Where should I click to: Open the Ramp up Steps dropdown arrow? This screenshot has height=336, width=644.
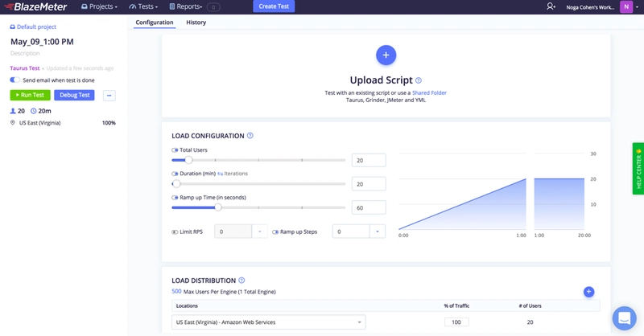377,232
